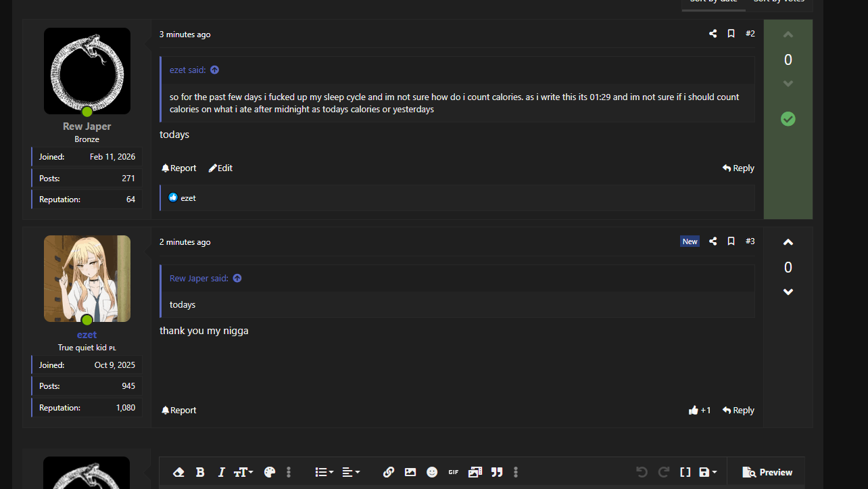Preview the reply
This screenshot has height=489, width=868.
(x=767, y=472)
